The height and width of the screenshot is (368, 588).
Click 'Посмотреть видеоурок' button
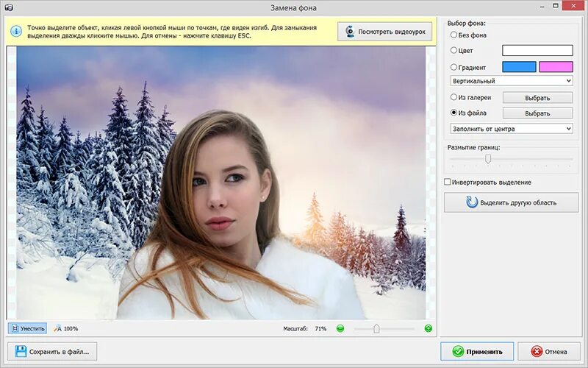tap(384, 32)
